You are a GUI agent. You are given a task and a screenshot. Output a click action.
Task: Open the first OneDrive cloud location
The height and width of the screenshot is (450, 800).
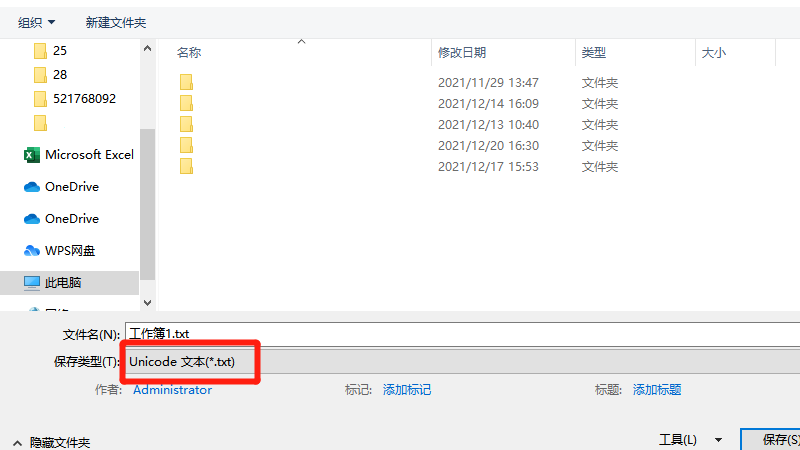(71, 187)
